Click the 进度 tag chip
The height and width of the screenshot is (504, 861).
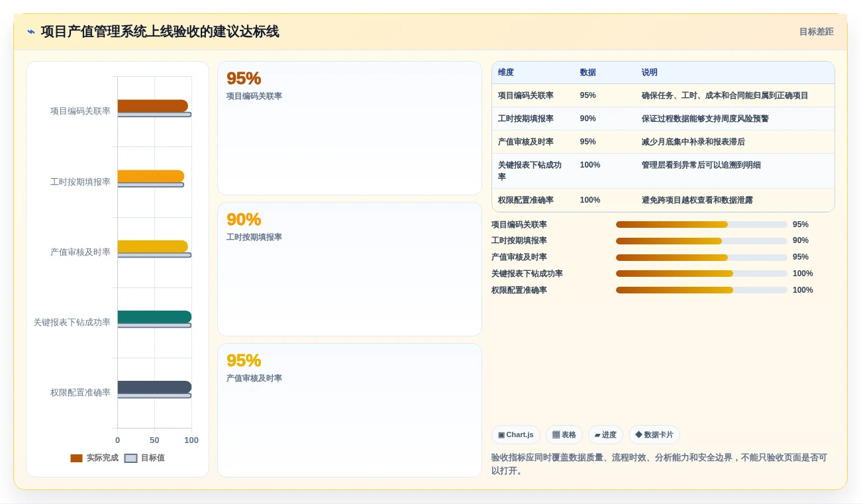605,435
